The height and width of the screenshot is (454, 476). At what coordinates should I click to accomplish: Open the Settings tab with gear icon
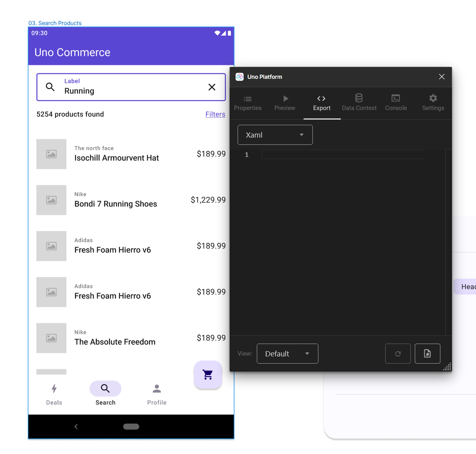pos(433,103)
